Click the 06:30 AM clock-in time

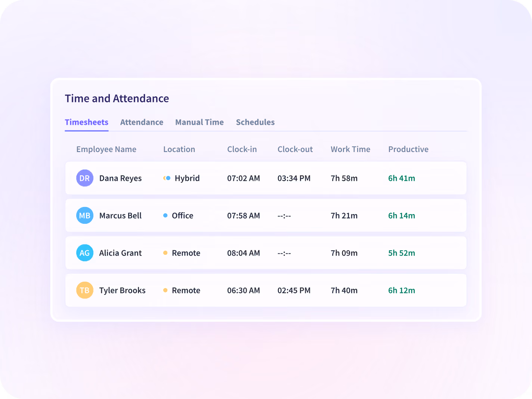[244, 290]
